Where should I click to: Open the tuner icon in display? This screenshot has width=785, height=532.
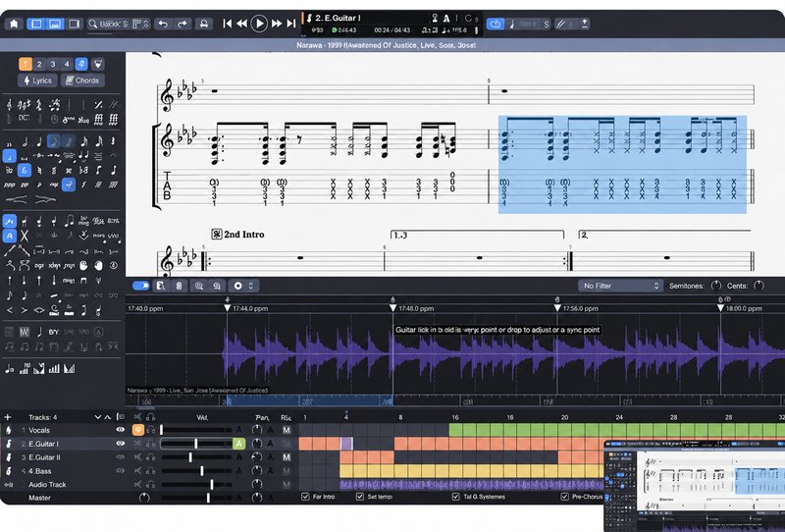(x=435, y=18)
